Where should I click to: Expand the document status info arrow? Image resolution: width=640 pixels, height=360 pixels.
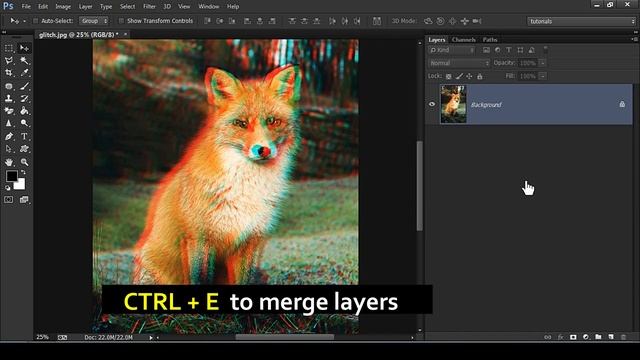pos(151,338)
